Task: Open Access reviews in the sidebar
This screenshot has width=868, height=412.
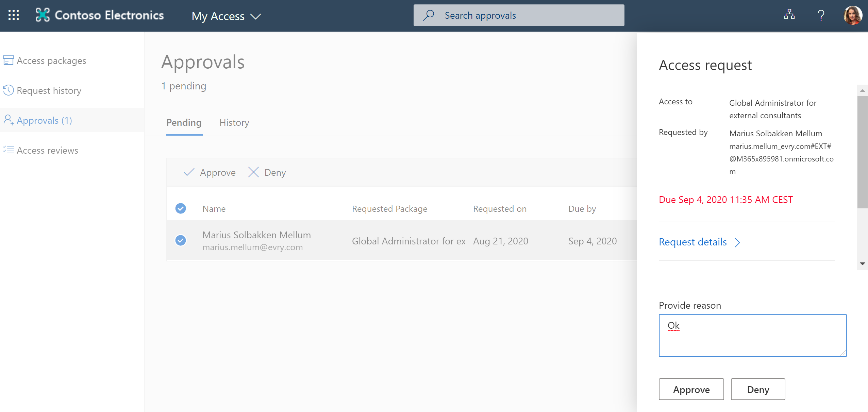Action: tap(48, 150)
